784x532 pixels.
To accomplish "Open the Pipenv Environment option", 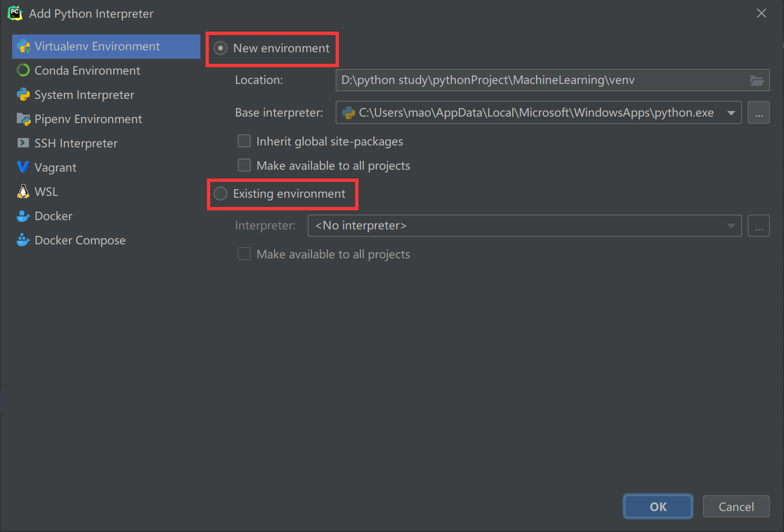I will 88,119.
